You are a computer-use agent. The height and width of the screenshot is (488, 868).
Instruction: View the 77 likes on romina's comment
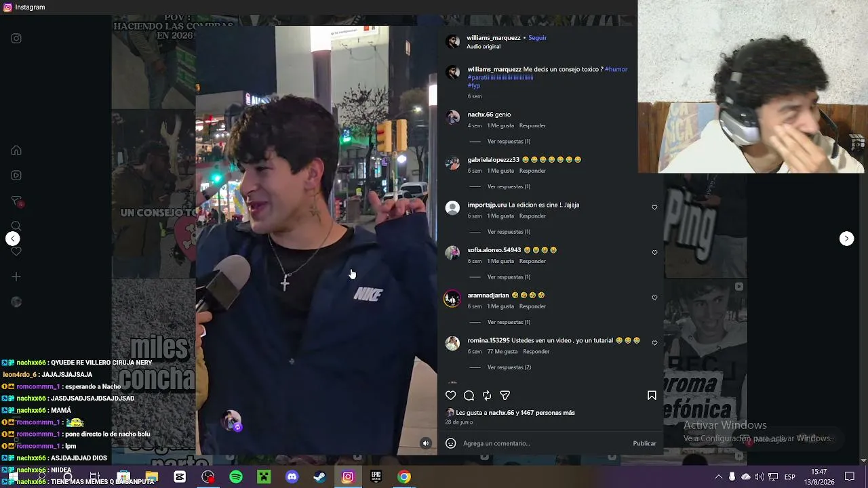click(502, 352)
